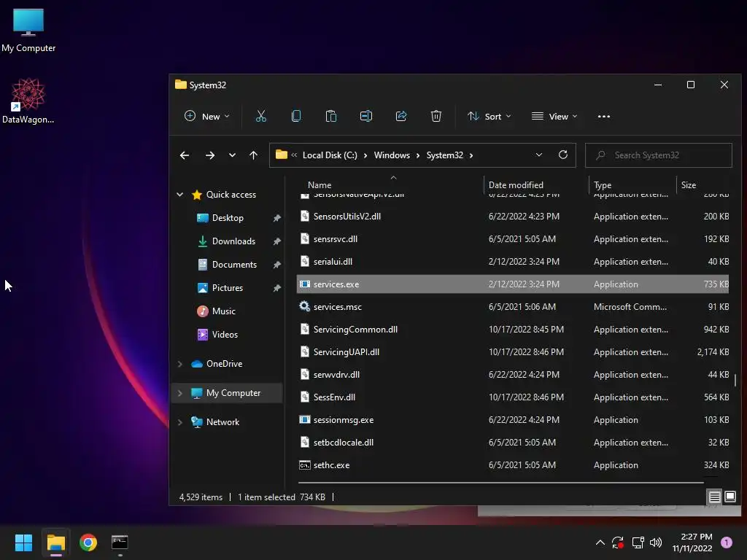The width and height of the screenshot is (747, 560).
Task: Expand chevron after System32 in path
Action: 471,155
